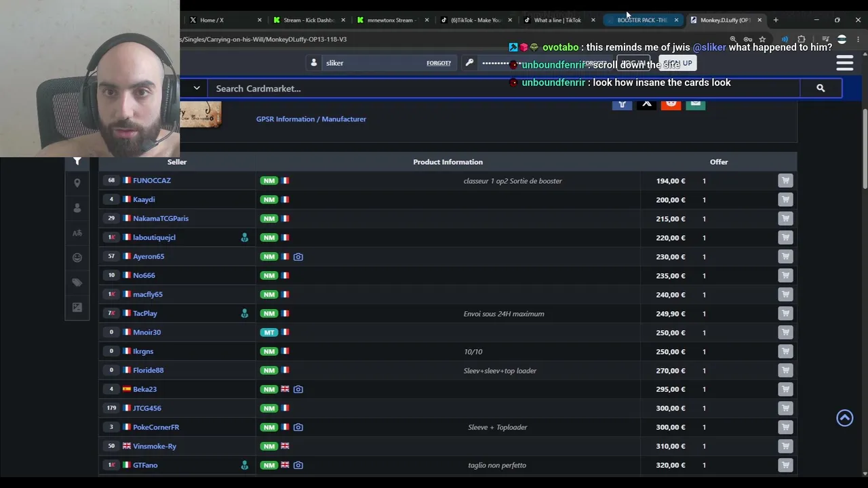Open seller PokeCornerFR's profile
868x488 pixels.
(x=156, y=427)
